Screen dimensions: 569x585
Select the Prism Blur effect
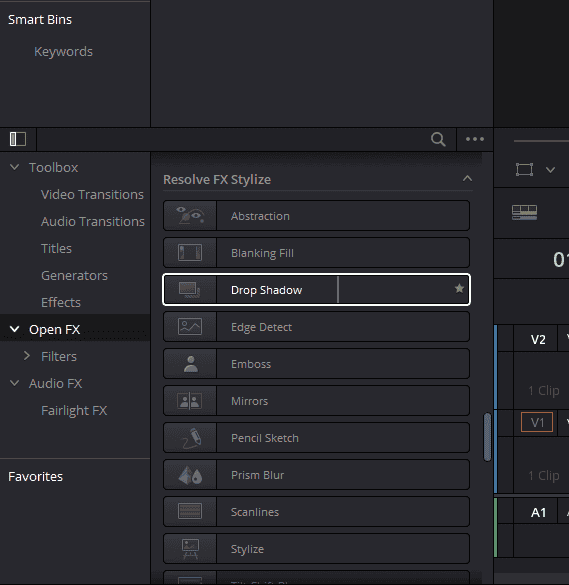(316, 474)
